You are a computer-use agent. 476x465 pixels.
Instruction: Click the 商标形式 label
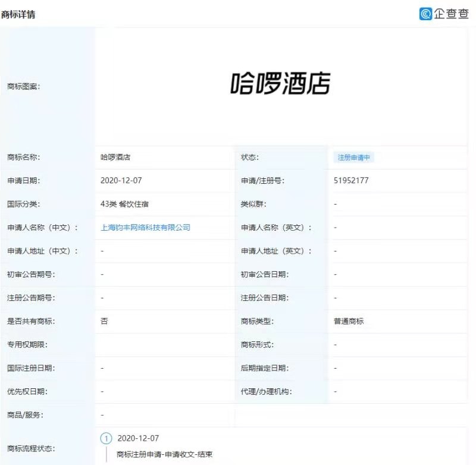[257, 344]
